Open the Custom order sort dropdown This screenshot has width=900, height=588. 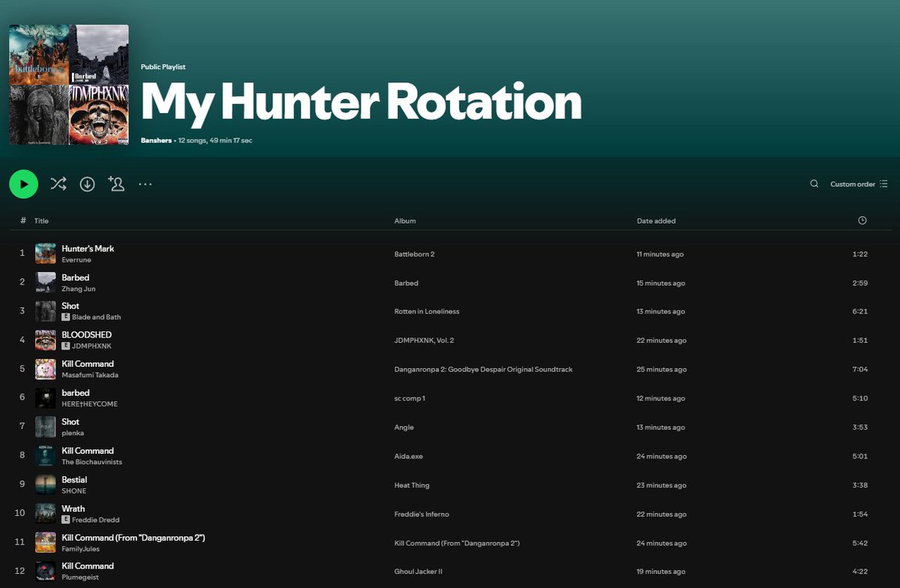coord(859,184)
